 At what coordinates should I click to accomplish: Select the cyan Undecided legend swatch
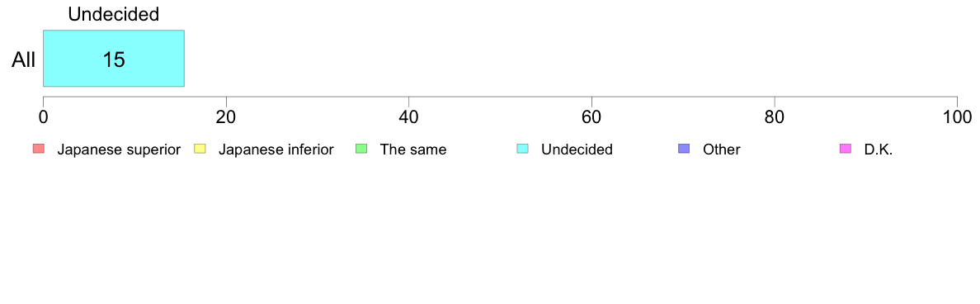click(x=522, y=149)
